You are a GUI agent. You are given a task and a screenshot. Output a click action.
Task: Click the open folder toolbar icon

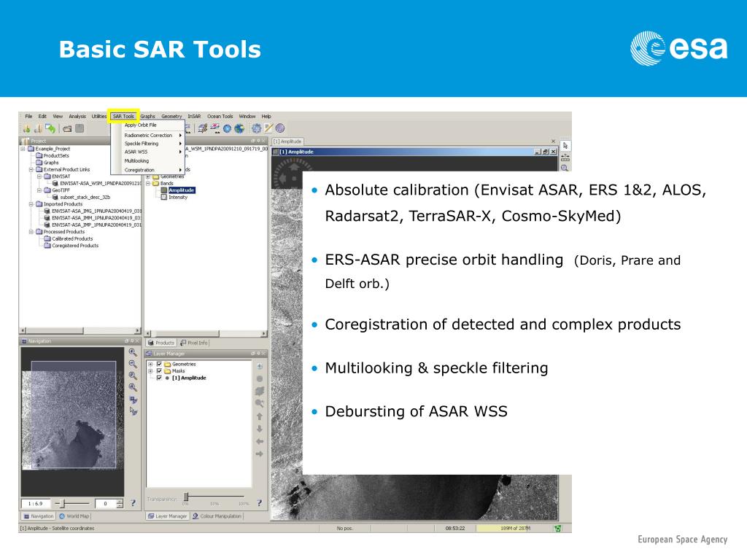(x=67, y=128)
